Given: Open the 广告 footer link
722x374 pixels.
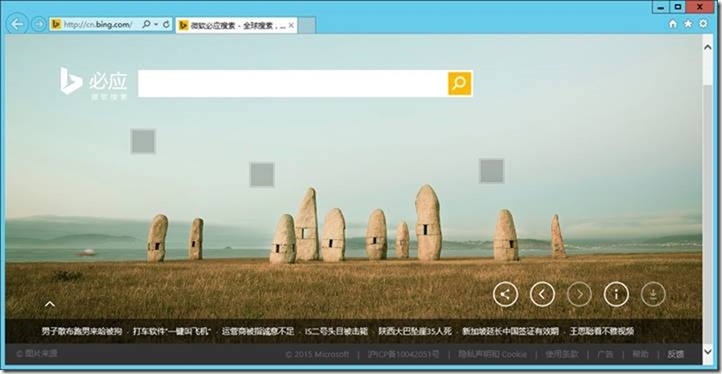Looking at the screenshot, I should point(605,354).
